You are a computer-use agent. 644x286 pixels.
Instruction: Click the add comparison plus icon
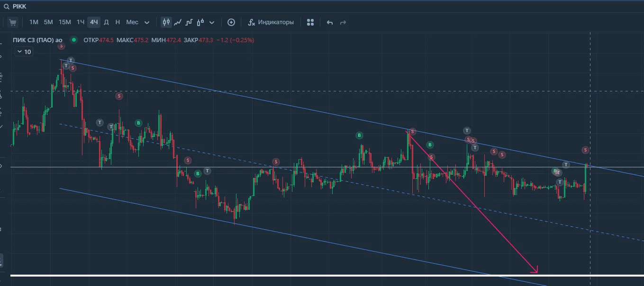click(231, 22)
